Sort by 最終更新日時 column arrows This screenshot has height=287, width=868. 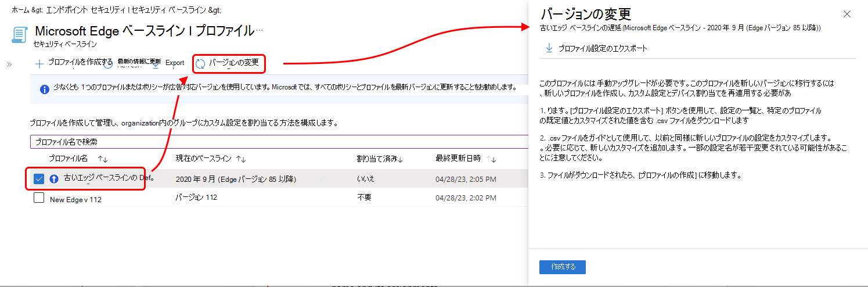click(492, 159)
